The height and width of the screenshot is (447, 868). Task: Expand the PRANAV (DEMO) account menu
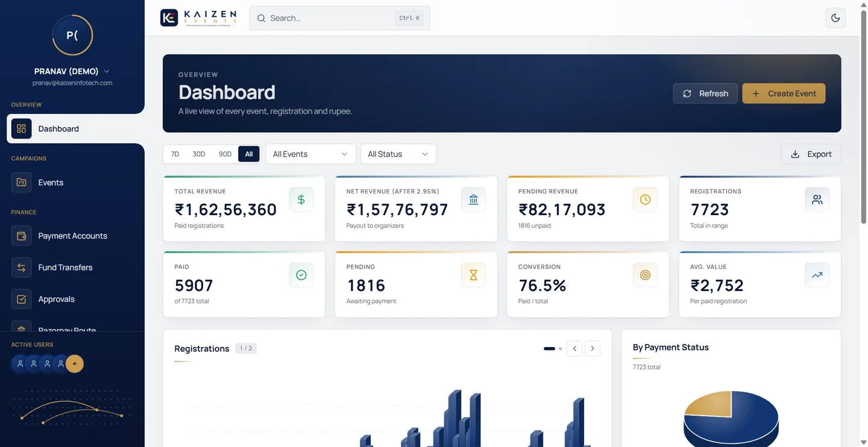[x=72, y=71]
